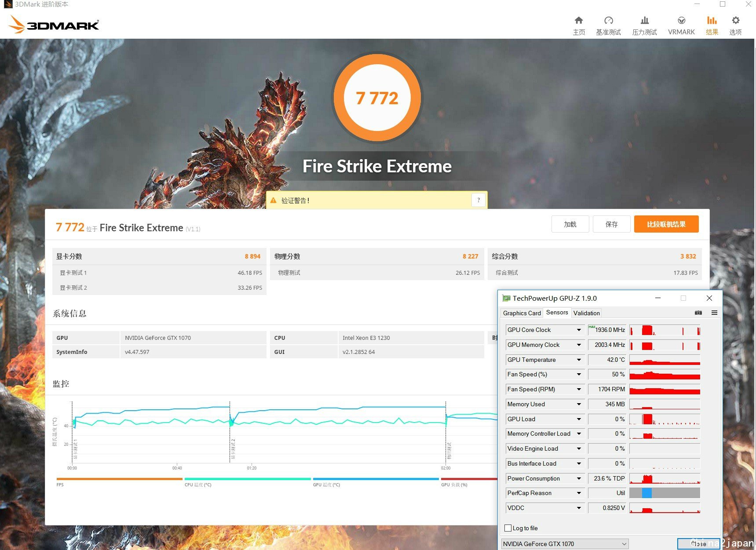Expand the GPU Load dropdown arrow
The image size is (756, 550).
[579, 419]
